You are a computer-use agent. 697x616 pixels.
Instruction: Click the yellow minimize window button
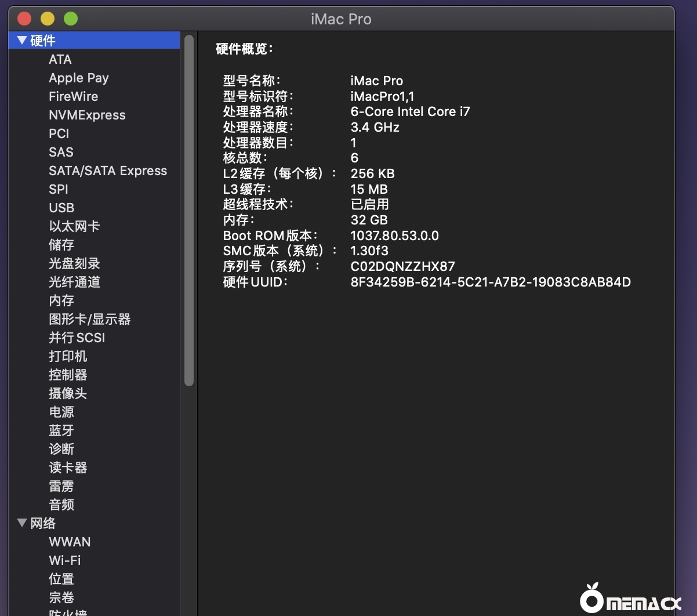48,19
